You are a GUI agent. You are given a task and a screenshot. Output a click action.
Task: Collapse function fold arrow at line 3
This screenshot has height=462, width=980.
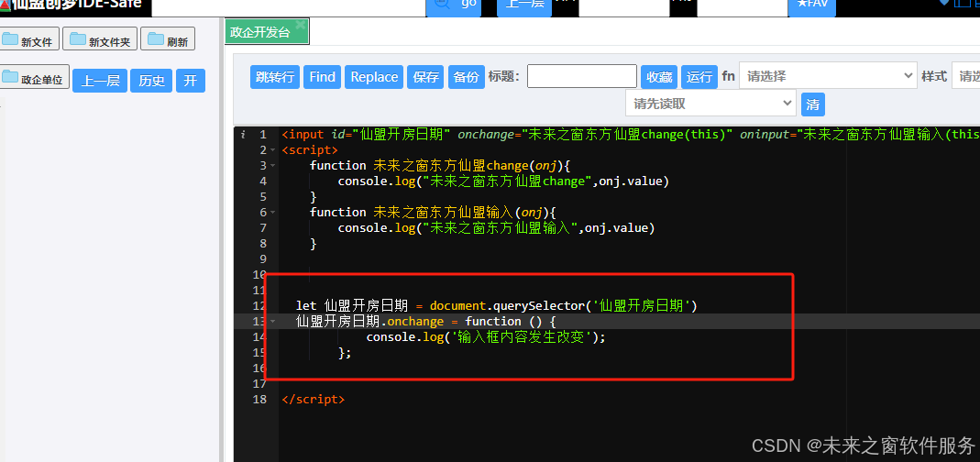pos(272,166)
